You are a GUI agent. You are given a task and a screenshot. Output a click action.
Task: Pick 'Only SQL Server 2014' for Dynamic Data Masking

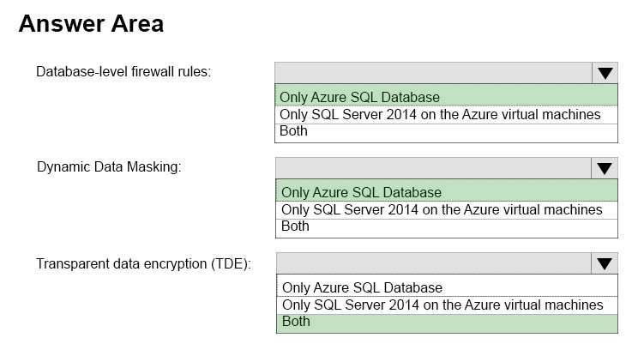click(x=447, y=210)
